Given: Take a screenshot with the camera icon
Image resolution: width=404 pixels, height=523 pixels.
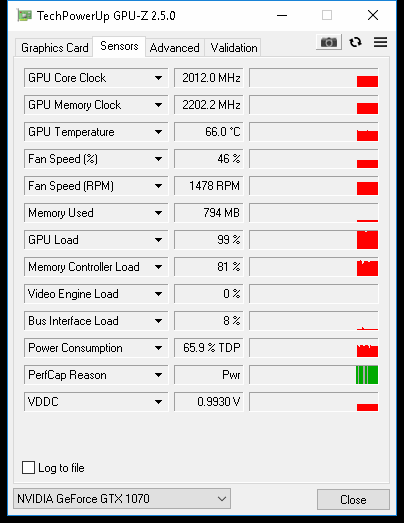Looking at the screenshot, I should (x=329, y=42).
